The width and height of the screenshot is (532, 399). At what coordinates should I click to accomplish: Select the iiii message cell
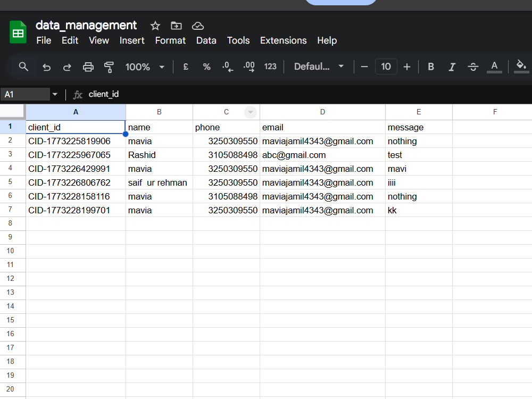[x=419, y=182]
